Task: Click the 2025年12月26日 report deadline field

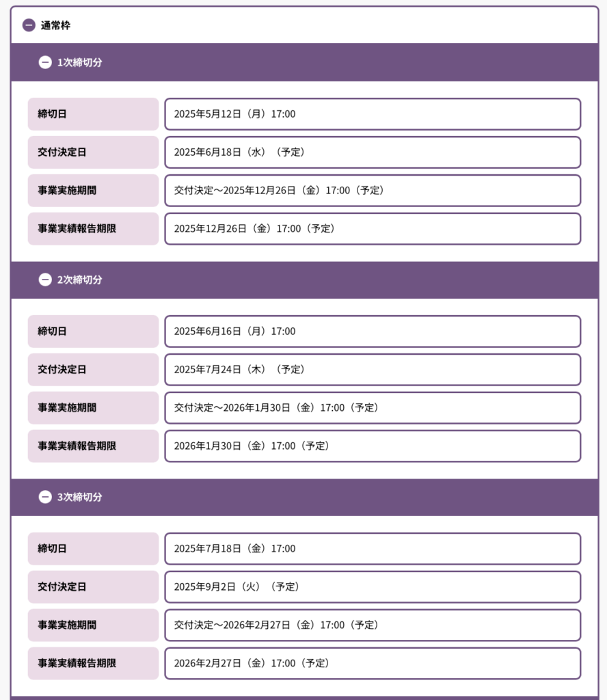Action: pos(373,228)
